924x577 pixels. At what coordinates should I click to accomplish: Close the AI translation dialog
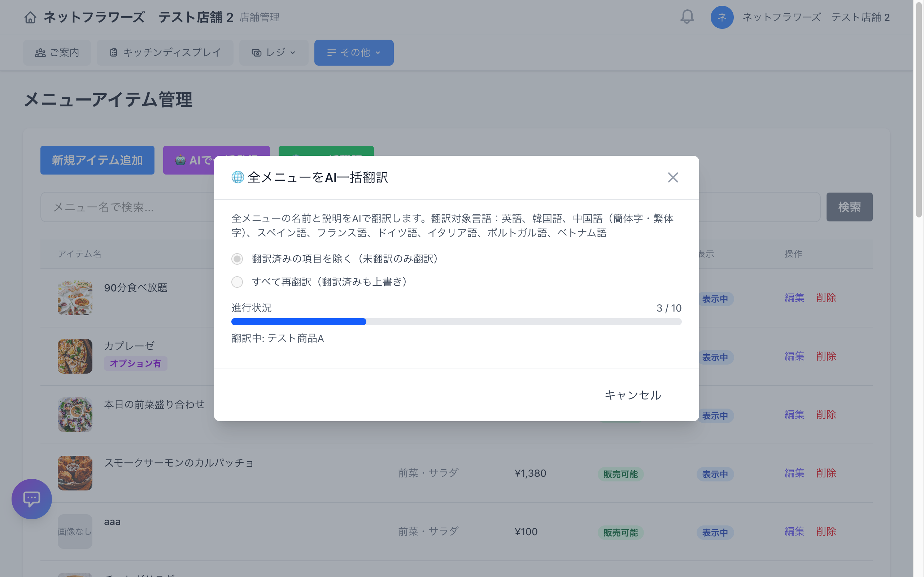tap(673, 177)
